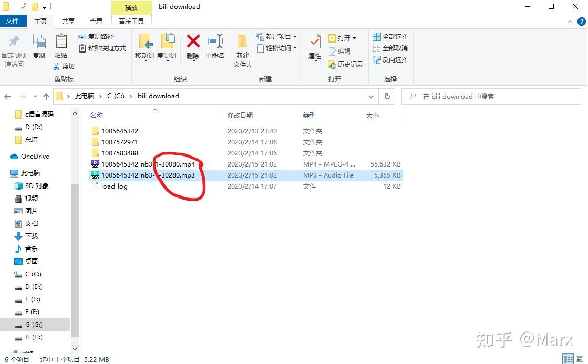
Task: Sort by the Name (名称) column header
Action: coord(97,116)
